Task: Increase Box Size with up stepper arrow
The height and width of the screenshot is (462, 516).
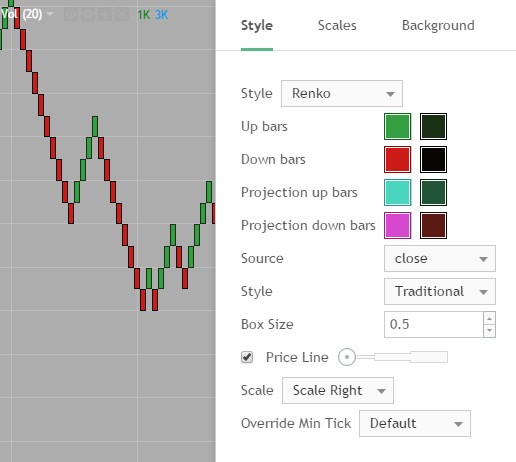Action: pos(489,318)
